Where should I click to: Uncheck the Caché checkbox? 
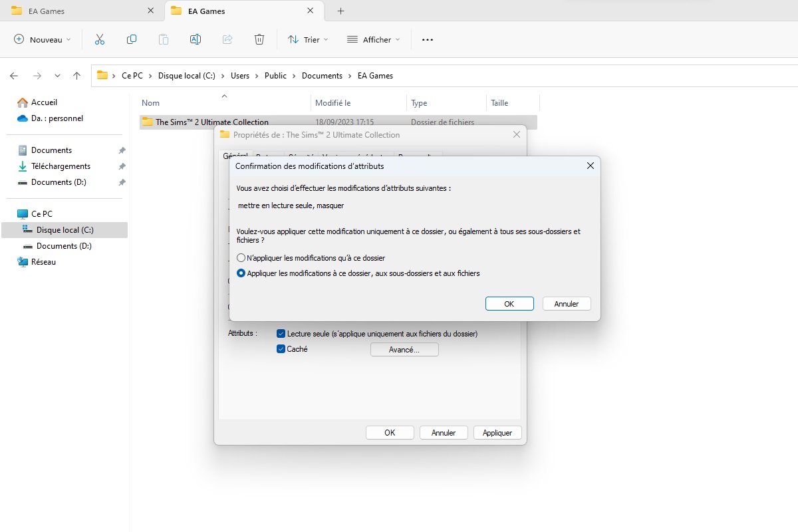tap(281, 349)
